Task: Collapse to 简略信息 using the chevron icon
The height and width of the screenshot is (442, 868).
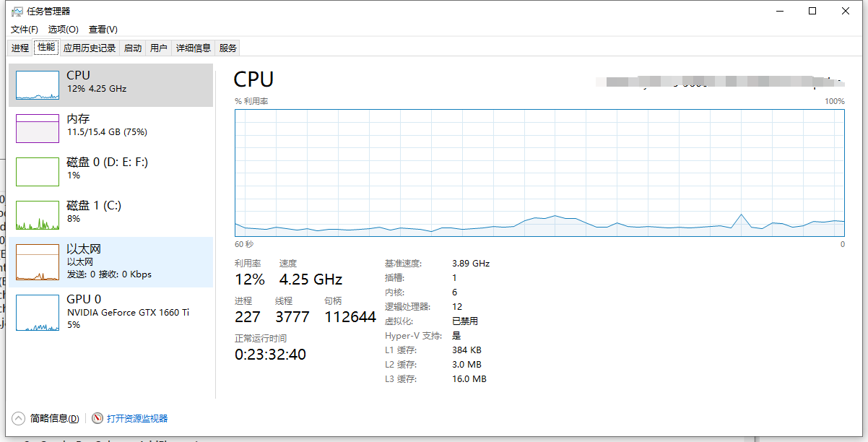Action: click(x=19, y=418)
